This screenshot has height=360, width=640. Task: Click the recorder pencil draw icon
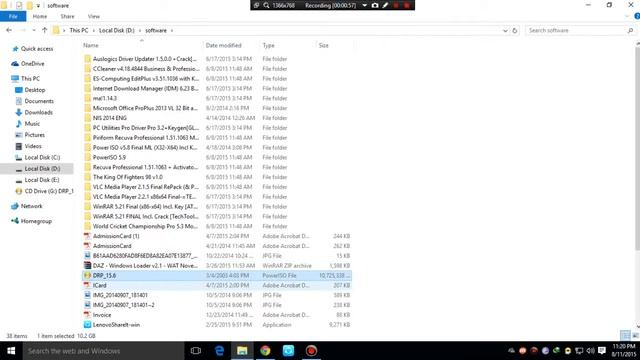pyautogui.click(x=385, y=5)
